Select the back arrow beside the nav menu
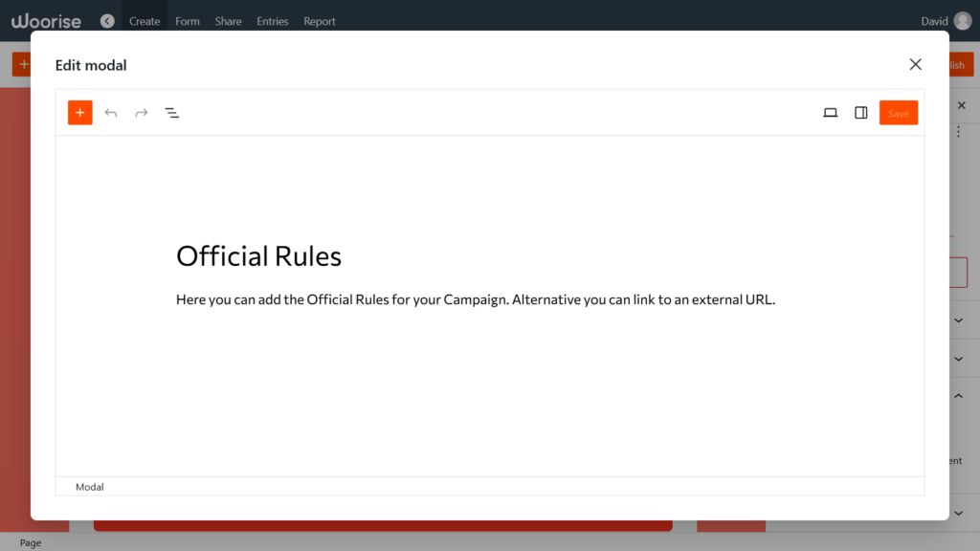Screen dimensions: 980x551 (107, 19)
